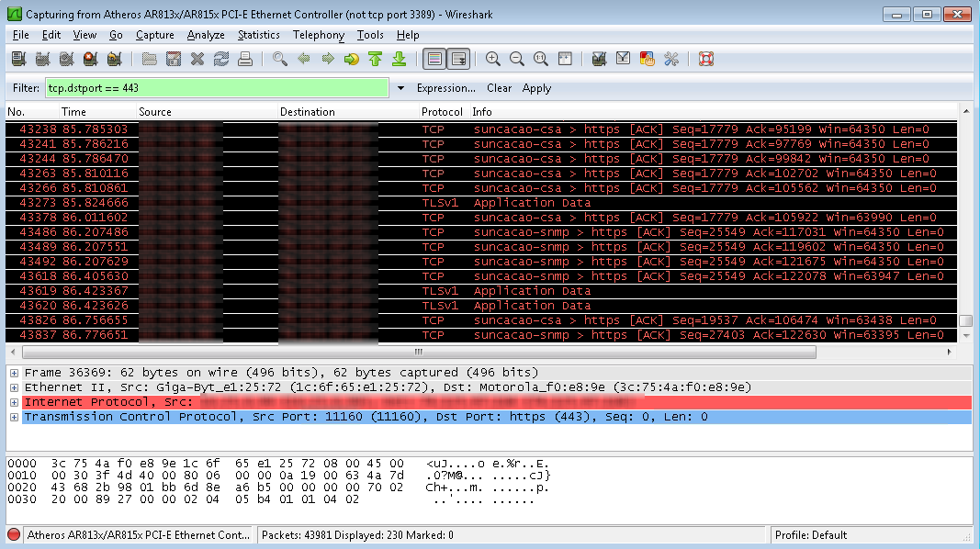980x549 pixels.
Task: Click packet list horizontal scrollbar
Action: [419, 353]
